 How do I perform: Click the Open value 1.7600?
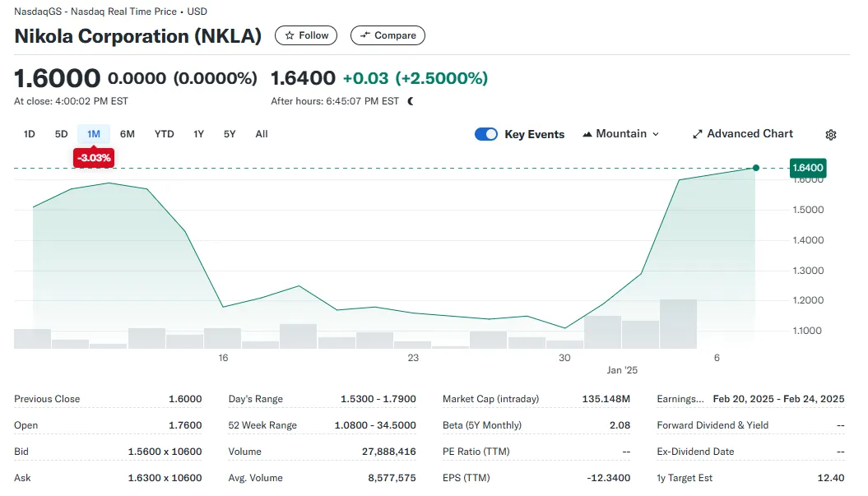pyautogui.click(x=185, y=425)
